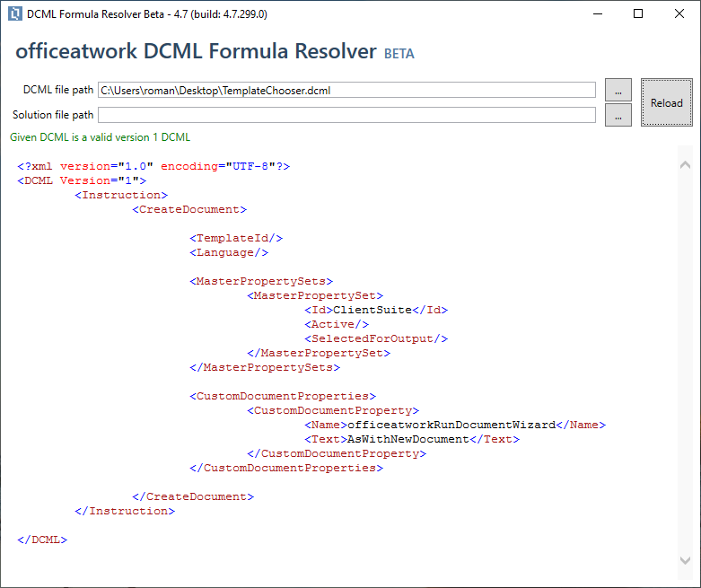The image size is (701, 588).
Task: Click the closing CustomDocumentProperties tag
Action: [x=286, y=468]
